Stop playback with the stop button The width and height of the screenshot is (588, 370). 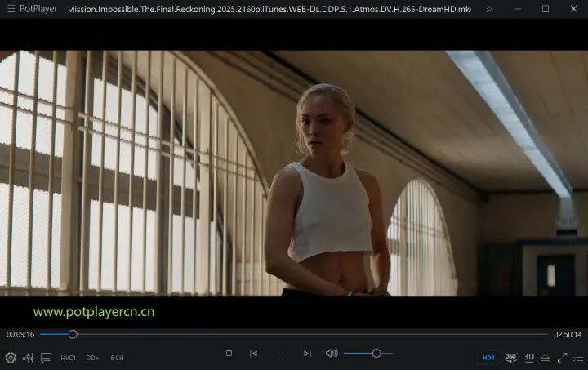click(x=229, y=354)
